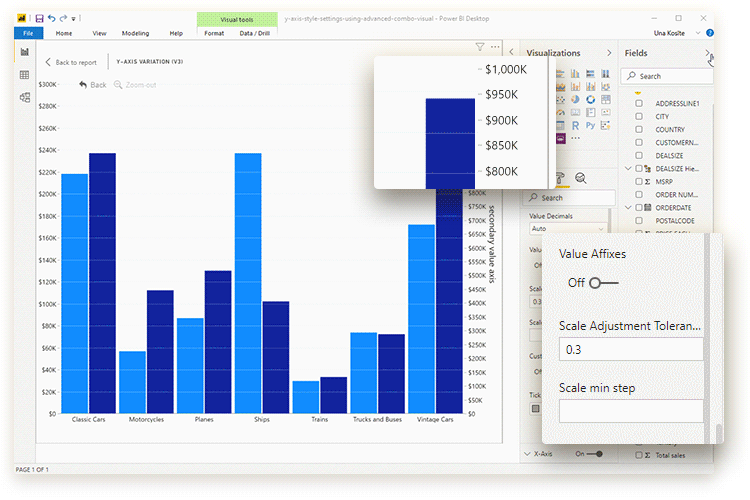The image size is (750, 500).
Task: Expand the X-Axis format section
Action: pyautogui.click(x=528, y=454)
